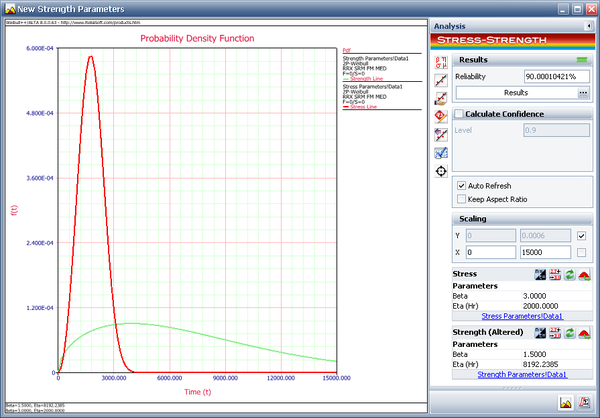
Task: Click the X axis maximum field showing 15000
Action: [x=544, y=253]
